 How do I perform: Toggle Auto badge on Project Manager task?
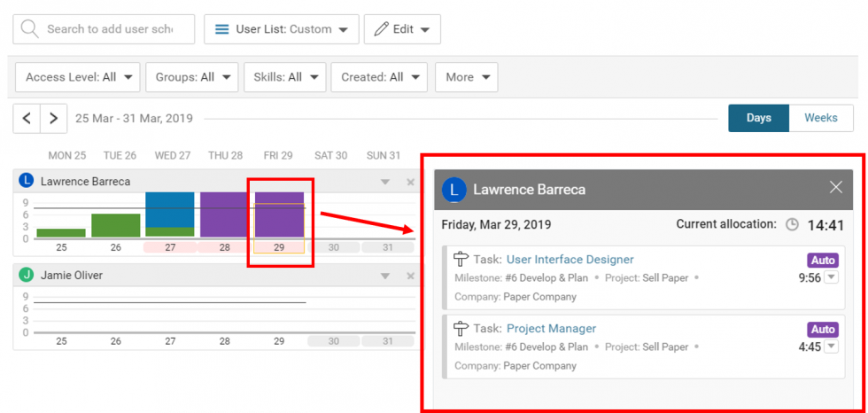coord(823,329)
